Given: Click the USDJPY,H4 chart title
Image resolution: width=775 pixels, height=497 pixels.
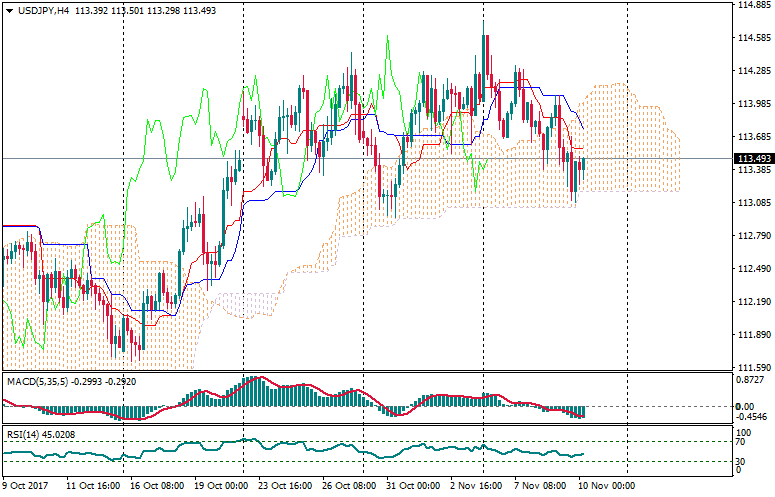Looking at the screenshot, I should click(x=44, y=9).
